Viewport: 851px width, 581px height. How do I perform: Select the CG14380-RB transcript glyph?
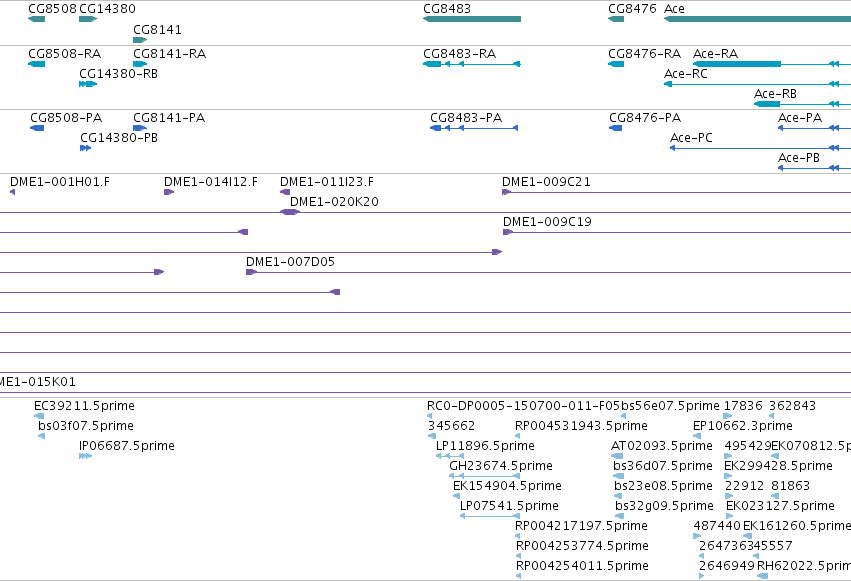tap(88, 84)
